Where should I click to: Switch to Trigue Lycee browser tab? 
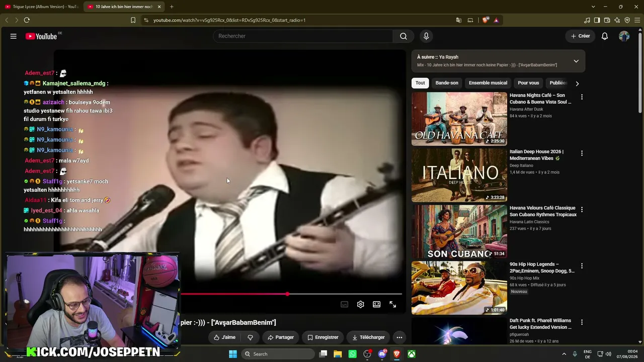point(41,7)
